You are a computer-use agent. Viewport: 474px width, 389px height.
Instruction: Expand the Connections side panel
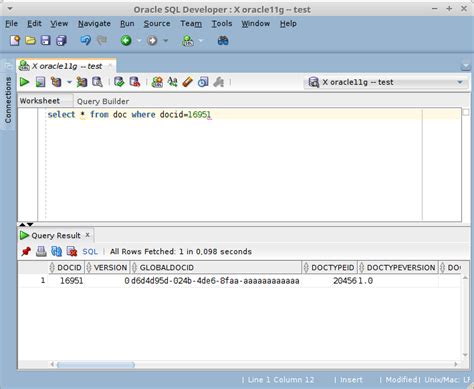(8, 100)
